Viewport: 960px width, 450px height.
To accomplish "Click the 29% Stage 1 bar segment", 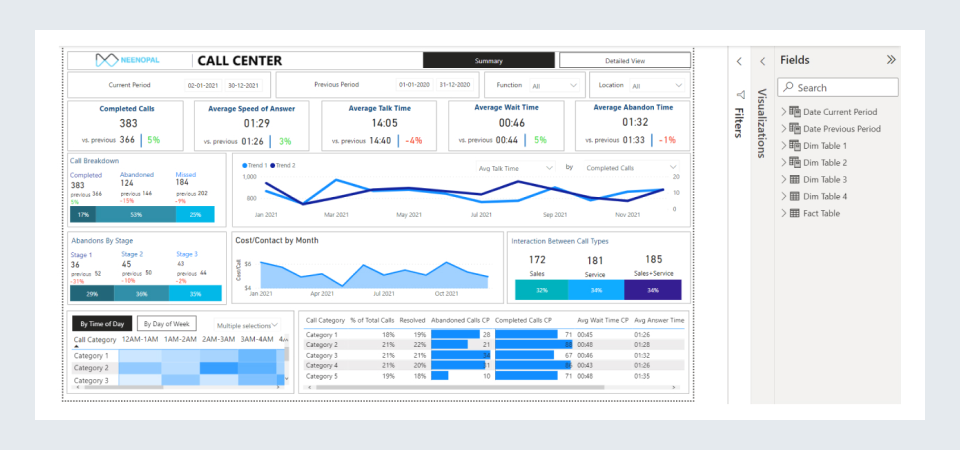I will tap(92, 293).
